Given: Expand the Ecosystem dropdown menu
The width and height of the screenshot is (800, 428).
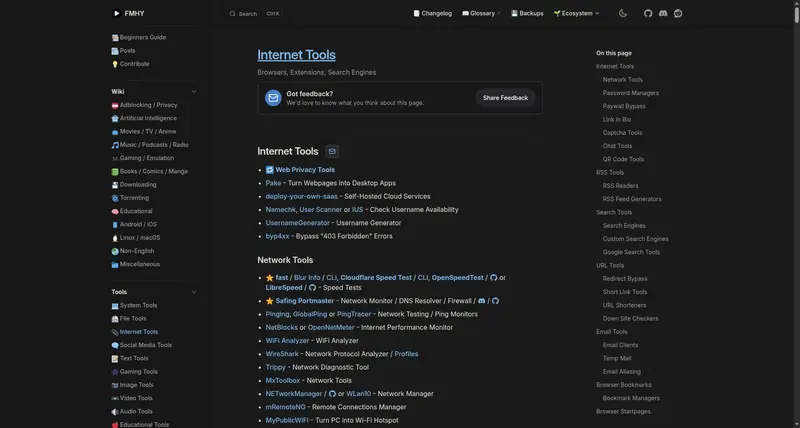Looking at the screenshot, I should pos(577,14).
